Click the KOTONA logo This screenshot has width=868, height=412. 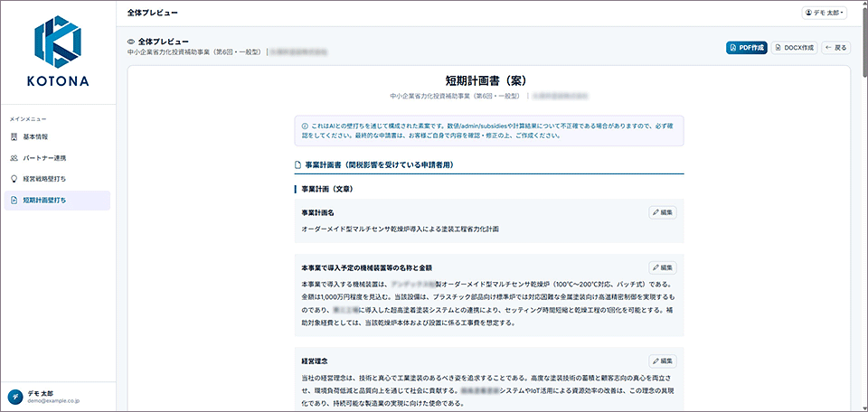tap(58, 51)
